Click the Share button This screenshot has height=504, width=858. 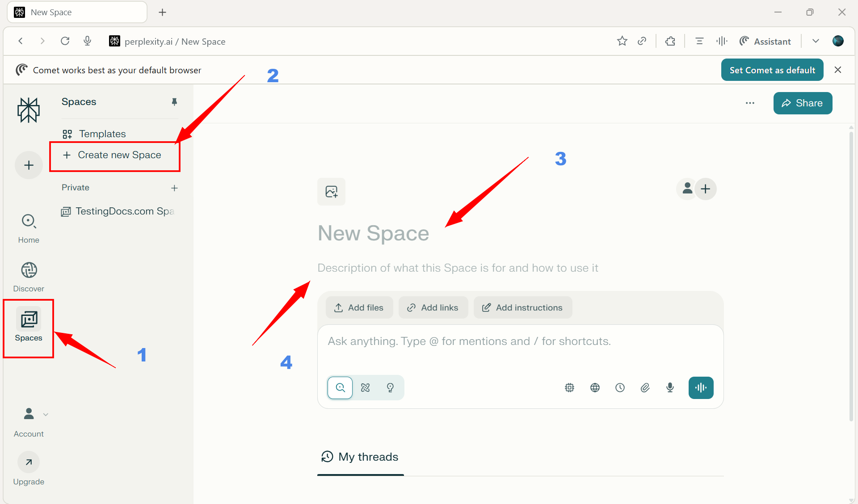[803, 103]
